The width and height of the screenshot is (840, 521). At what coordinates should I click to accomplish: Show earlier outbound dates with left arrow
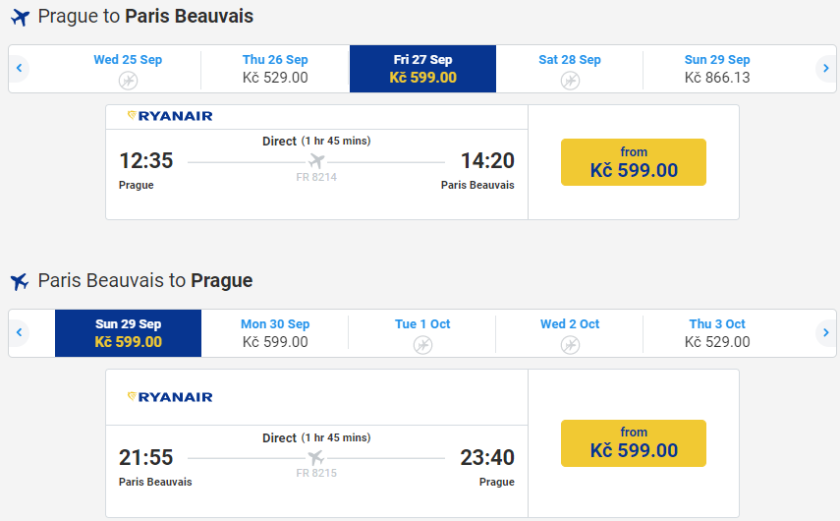pos(19,68)
